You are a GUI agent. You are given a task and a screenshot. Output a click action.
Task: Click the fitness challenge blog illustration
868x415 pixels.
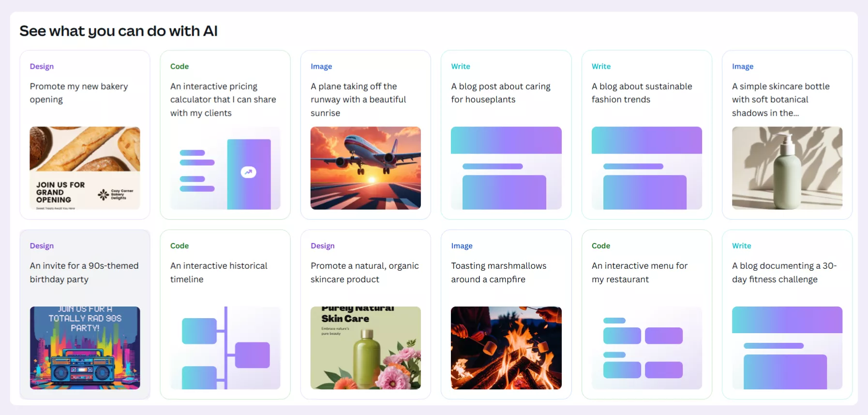point(787,348)
